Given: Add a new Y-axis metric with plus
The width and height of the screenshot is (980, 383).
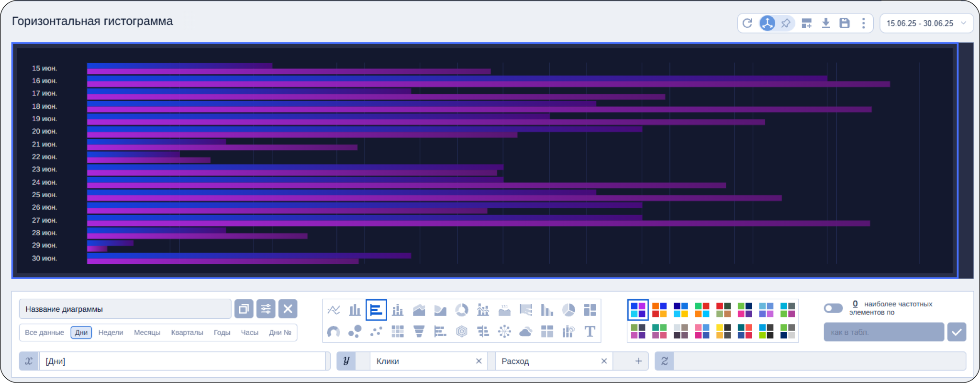Looking at the screenshot, I should (638, 361).
